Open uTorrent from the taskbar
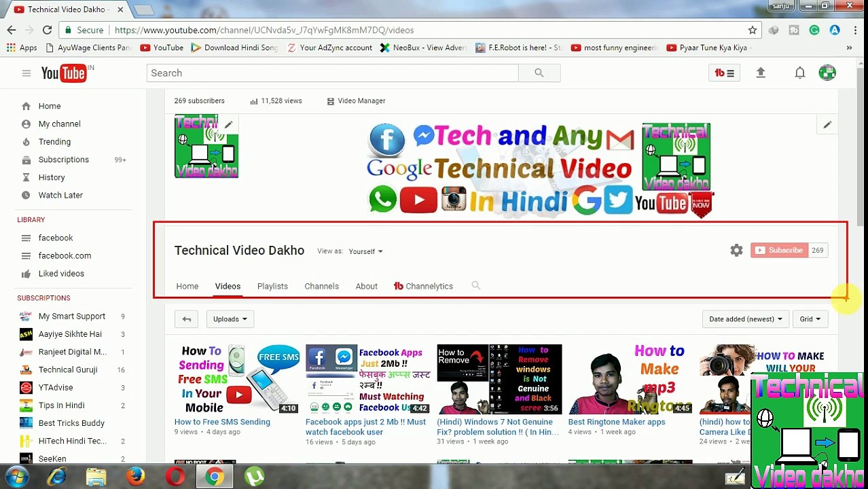Screen dimensions: 868x489 (x=255, y=477)
